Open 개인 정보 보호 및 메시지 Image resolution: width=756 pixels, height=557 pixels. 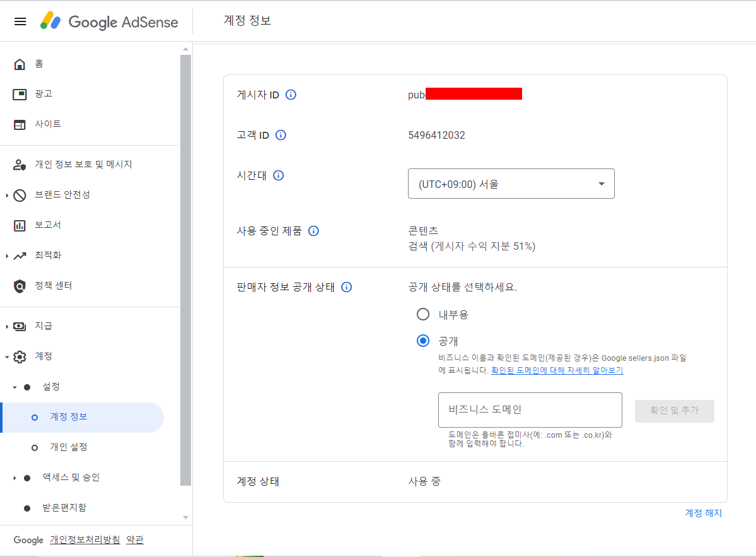[x=83, y=165]
